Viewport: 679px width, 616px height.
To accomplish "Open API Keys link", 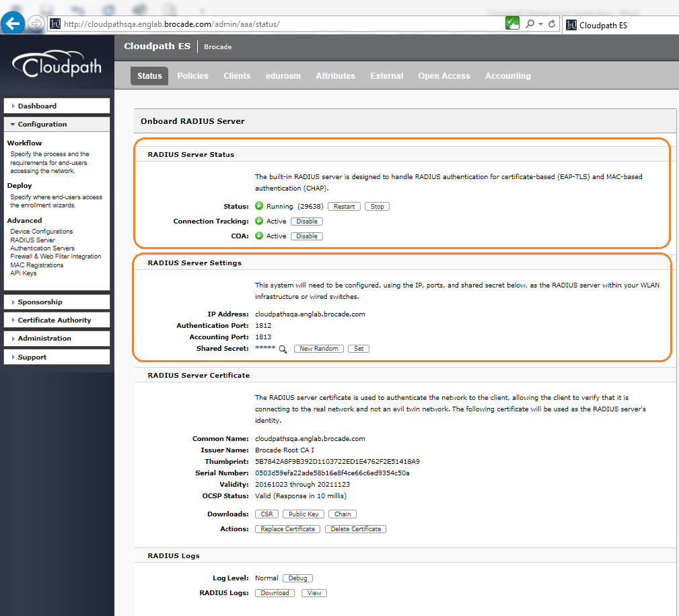I will click(x=24, y=273).
